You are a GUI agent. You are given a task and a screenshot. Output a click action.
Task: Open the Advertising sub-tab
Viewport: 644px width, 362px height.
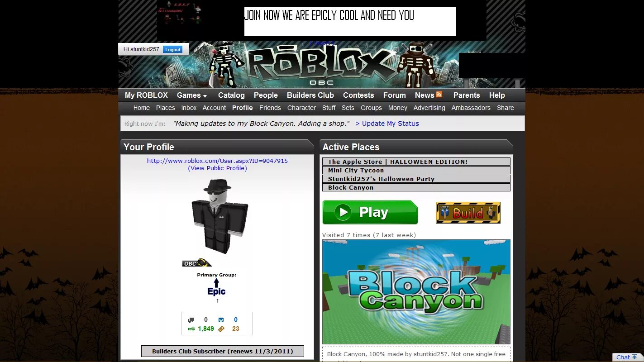click(429, 108)
